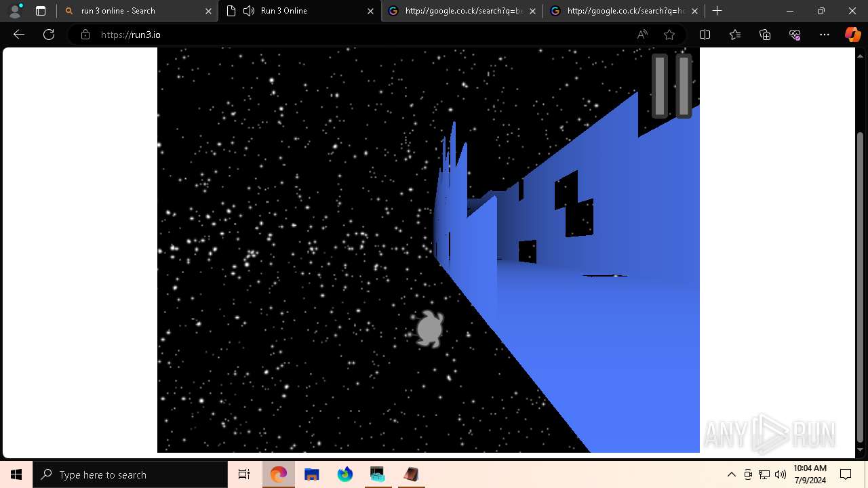Screen dimensions: 868x488
Task: Click the page vertical scrollbar
Action: click(861, 286)
